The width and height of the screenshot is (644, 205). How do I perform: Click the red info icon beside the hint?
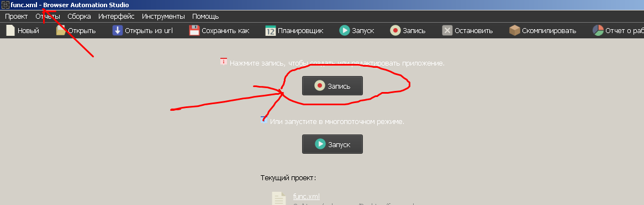click(x=224, y=62)
